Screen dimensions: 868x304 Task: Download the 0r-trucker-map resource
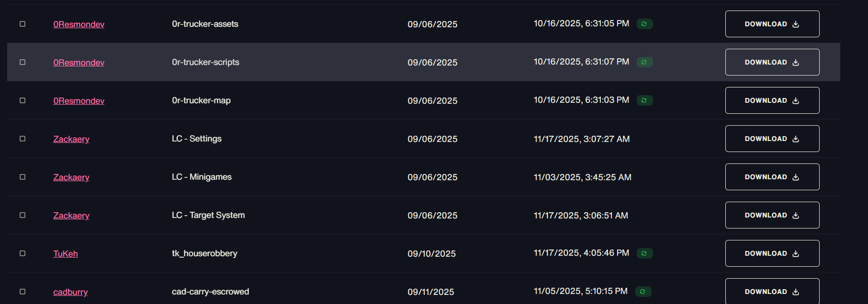pyautogui.click(x=772, y=100)
